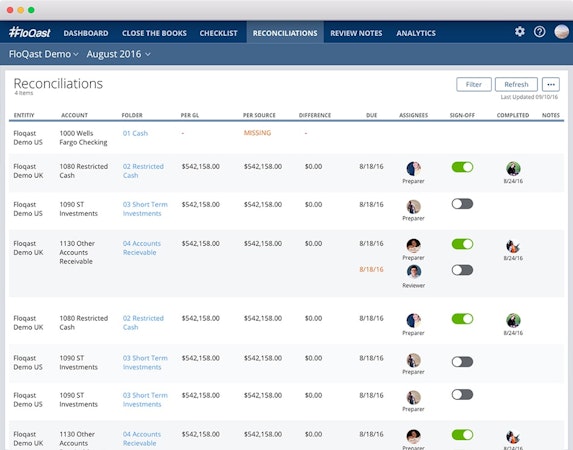Open the Close the Books tab
This screenshot has width=573, height=450.
[154, 33]
